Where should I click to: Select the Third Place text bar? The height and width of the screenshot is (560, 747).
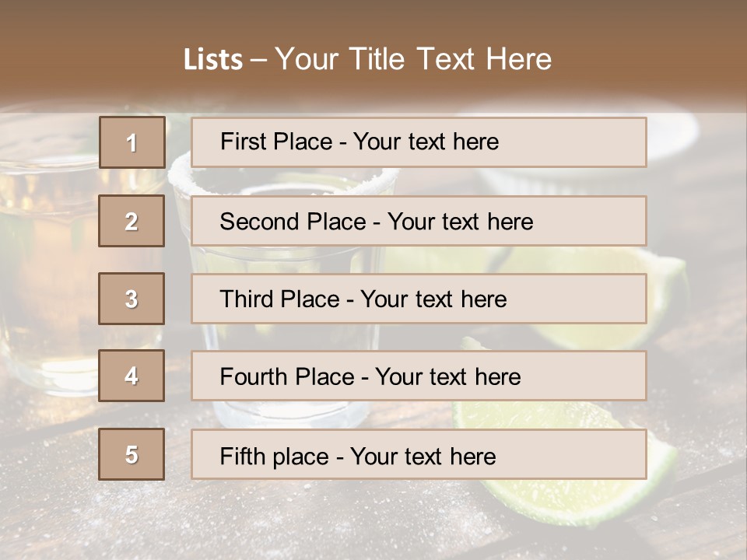(419, 299)
